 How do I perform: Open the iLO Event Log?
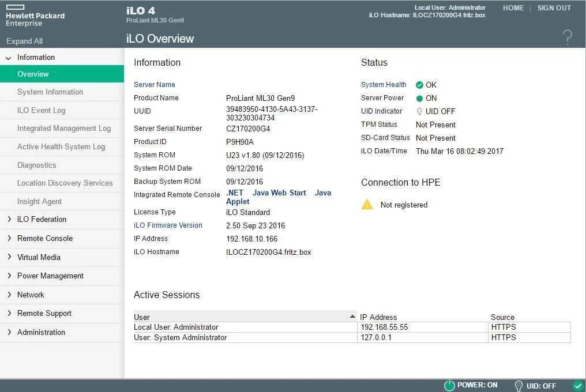(x=62, y=110)
